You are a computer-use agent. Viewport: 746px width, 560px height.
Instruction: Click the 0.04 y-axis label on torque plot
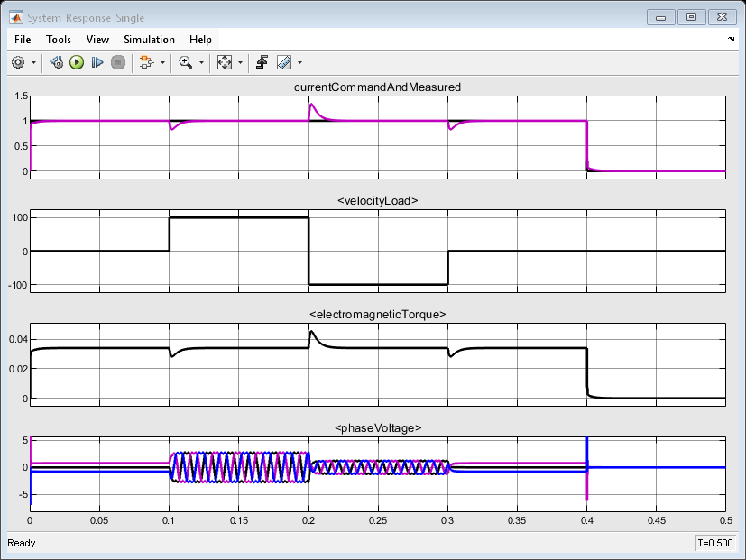(19, 339)
